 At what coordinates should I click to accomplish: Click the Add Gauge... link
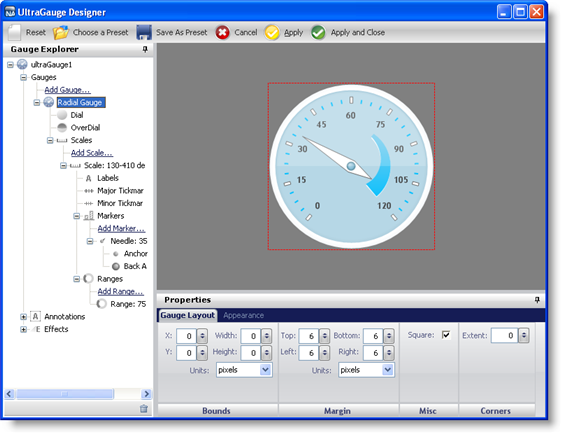point(67,90)
